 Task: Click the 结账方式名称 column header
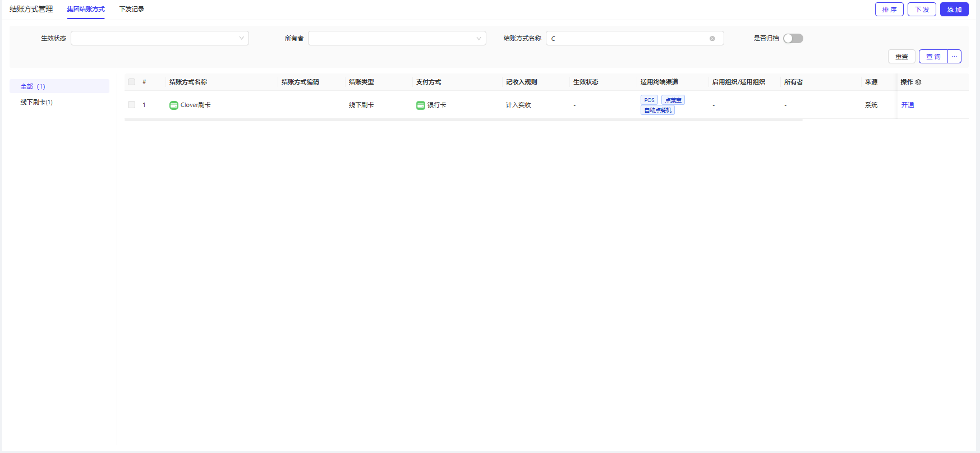pyautogui.click(x=188, y=82)
